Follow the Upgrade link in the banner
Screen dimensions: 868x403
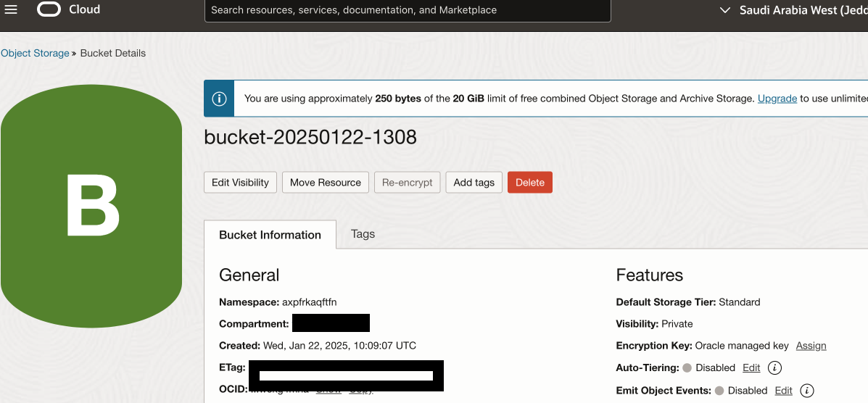(777, 99)
